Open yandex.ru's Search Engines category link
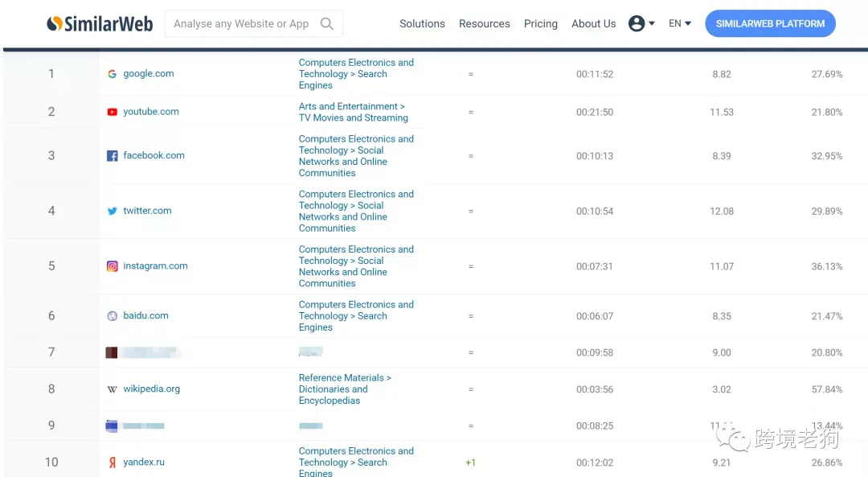Screen dimensions: 868x477 pos(356,462)
